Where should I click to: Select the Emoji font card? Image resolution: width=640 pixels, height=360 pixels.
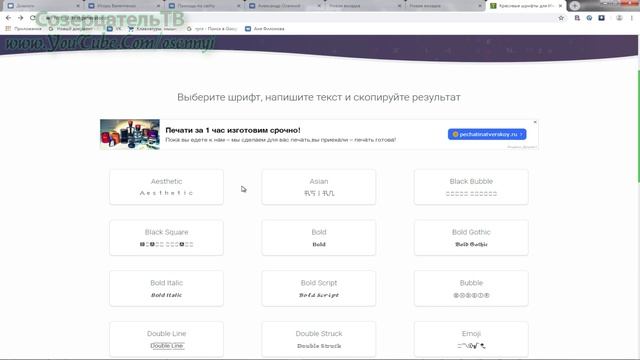471,339
